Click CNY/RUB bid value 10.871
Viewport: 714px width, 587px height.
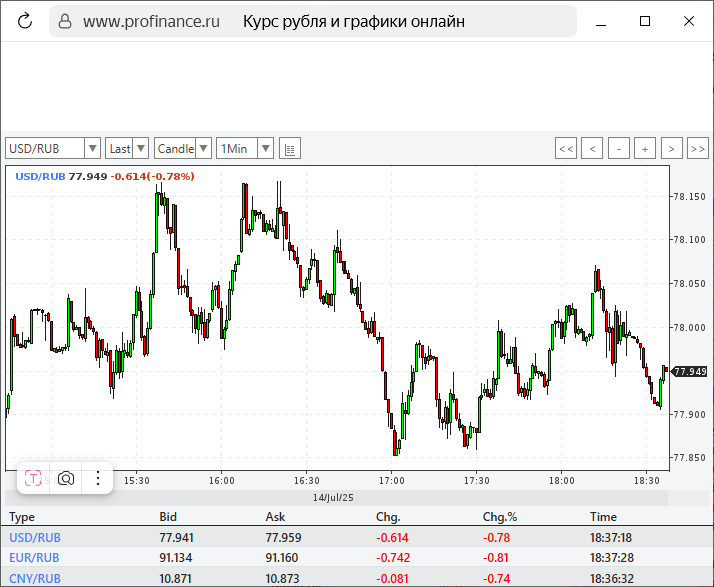175,578
